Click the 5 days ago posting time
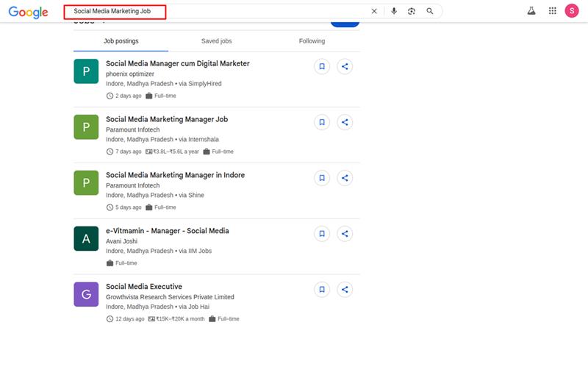The width and height of the screenshot is (588, 392). [123, 207]
